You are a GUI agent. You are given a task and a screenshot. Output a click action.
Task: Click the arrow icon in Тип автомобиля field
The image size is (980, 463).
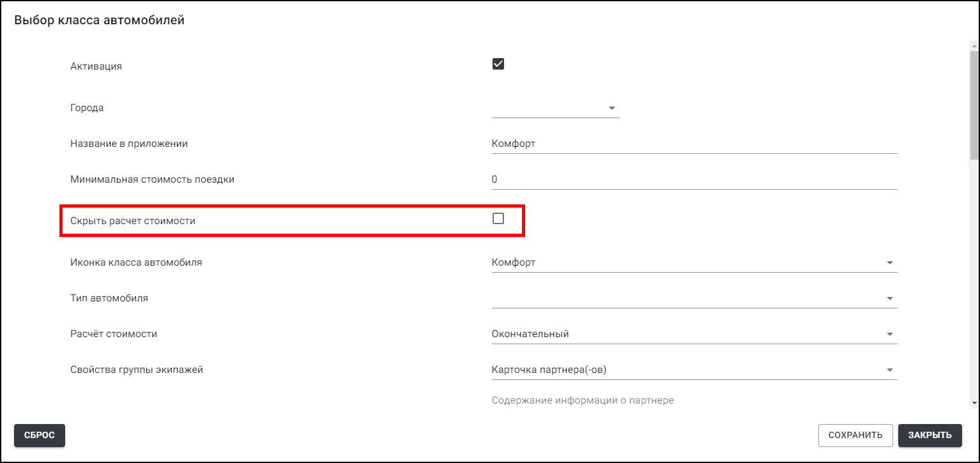coord(889,298)
